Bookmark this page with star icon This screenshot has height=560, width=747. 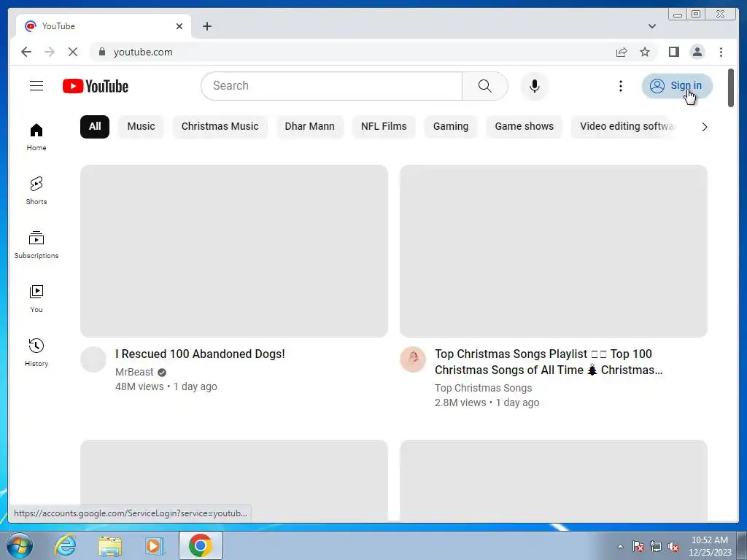coord(645,52)
